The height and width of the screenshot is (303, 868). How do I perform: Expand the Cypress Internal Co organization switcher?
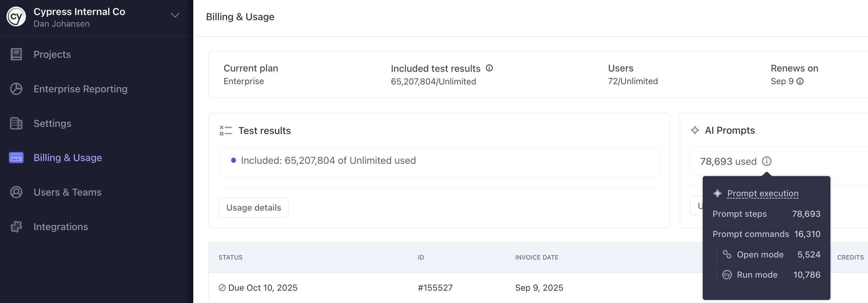(175, 15)
